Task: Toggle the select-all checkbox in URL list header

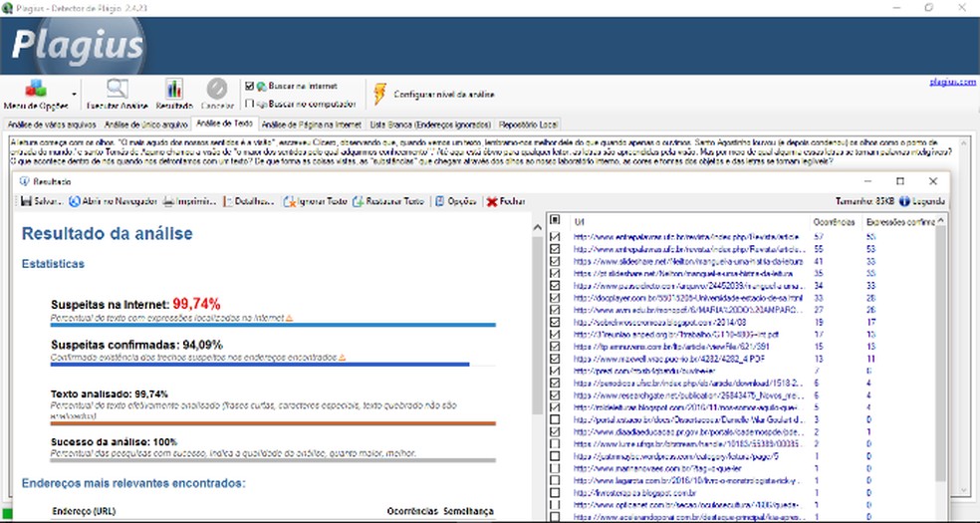Action: (x=555, y=220)
